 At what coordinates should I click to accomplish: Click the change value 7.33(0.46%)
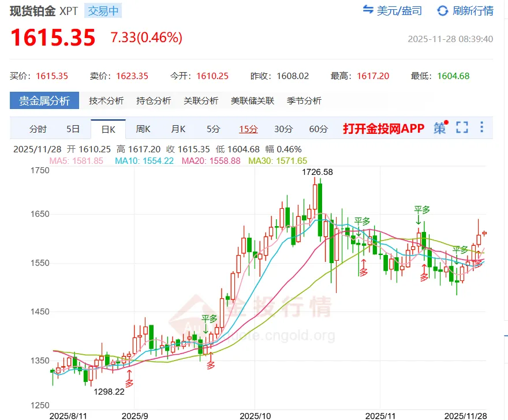tap(147, 37)
